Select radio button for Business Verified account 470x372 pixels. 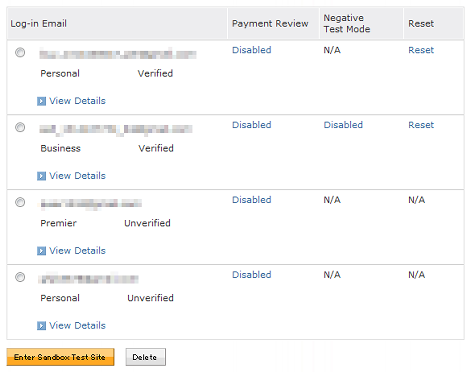click(20, 127)
